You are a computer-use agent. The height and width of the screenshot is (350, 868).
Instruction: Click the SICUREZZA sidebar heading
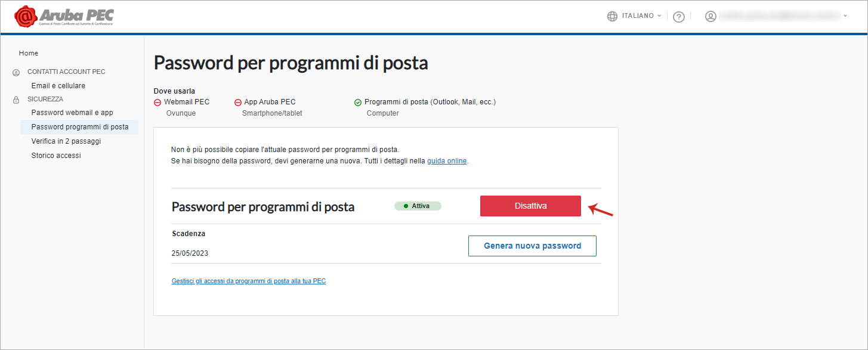point(45,99)
